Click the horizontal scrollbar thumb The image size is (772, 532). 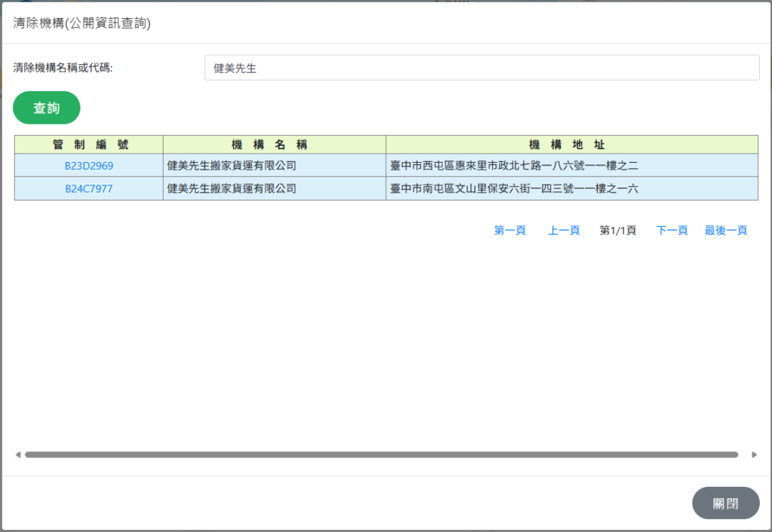click(381, 455)
